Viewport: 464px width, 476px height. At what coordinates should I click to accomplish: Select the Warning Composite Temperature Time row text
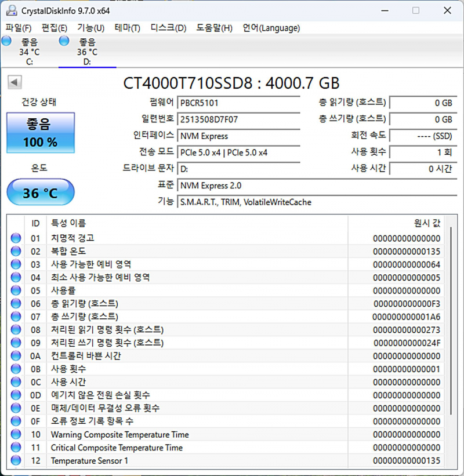[x=119, y=434]
